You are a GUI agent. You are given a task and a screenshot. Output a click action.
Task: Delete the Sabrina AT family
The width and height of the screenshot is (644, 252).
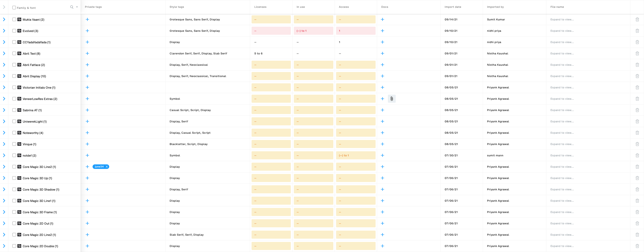tap(637, 110)
